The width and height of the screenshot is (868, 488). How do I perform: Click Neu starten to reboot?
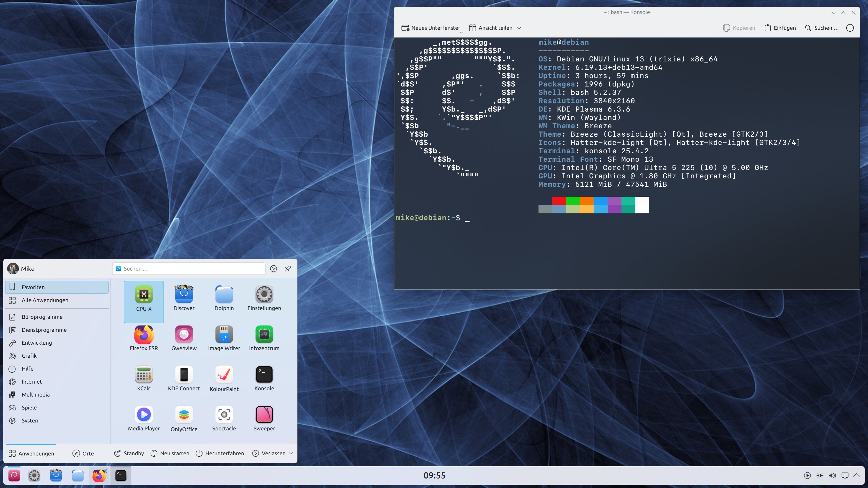170,453
